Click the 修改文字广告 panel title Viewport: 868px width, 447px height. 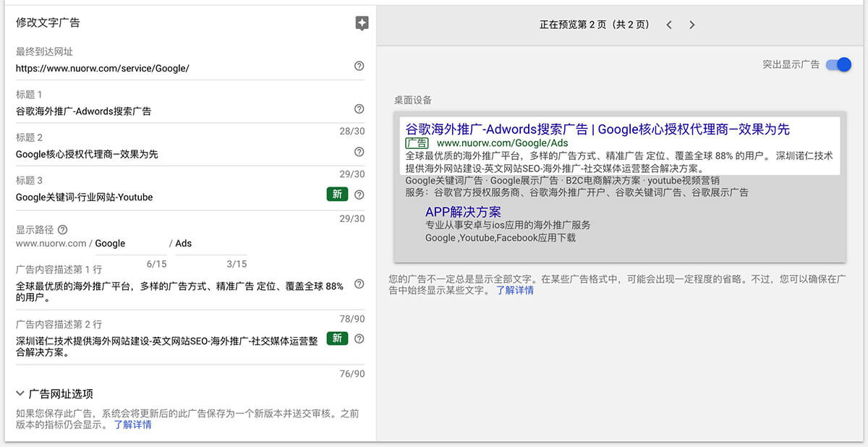[x=48, y=22]
